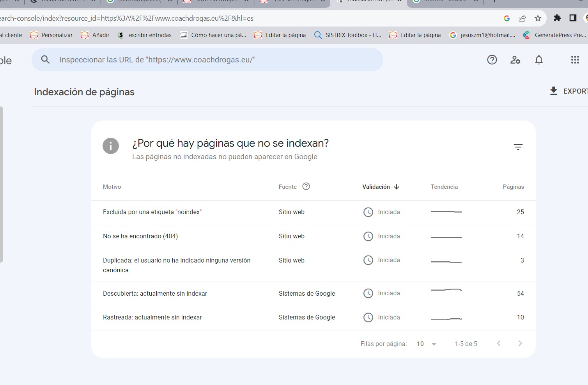The height and width of the screenshot is (385, 588).
Task: Open the escribir entradas bookmark
Action: tap(144, 35)
